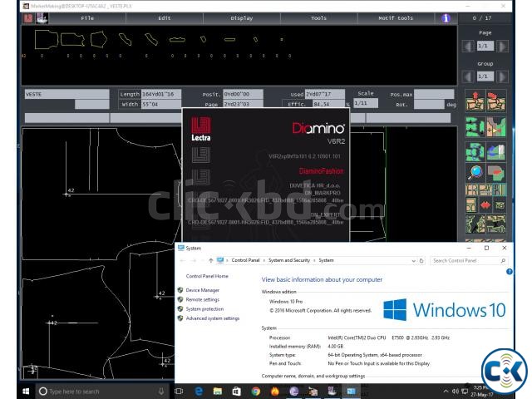
Task: Open Device Manager in System window
Action: (x=202, y=290)
